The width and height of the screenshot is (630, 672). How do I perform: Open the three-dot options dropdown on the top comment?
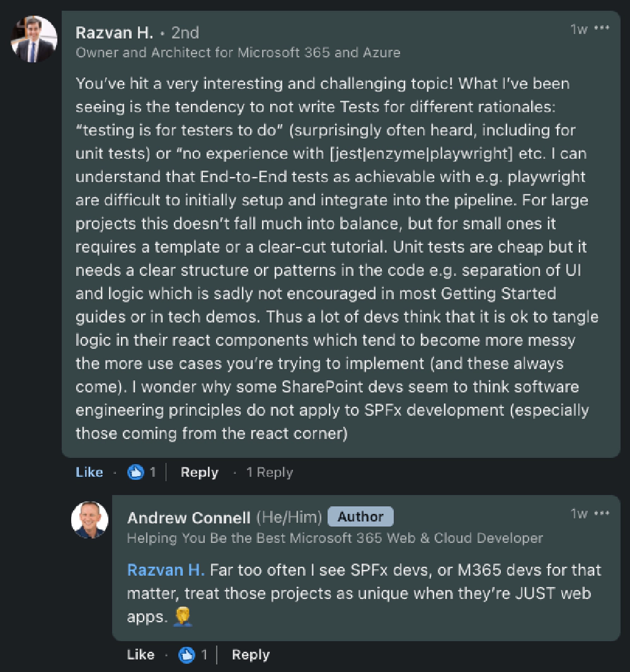click(602, 28)
